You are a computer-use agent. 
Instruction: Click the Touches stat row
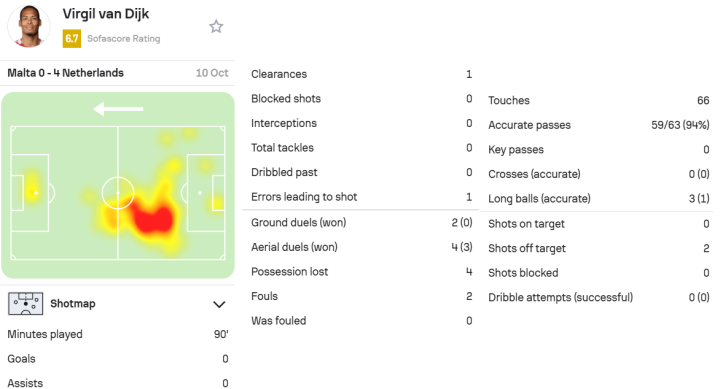[599, 100]
